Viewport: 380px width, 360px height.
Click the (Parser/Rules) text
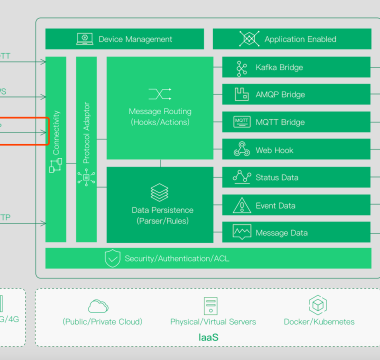click(x=163, y=221)
